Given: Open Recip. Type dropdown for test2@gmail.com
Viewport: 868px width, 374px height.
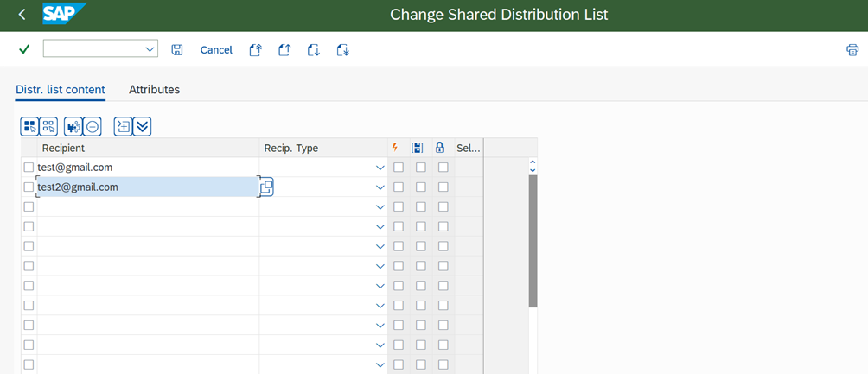Looking at the screenshot, I should pos(380,187).
